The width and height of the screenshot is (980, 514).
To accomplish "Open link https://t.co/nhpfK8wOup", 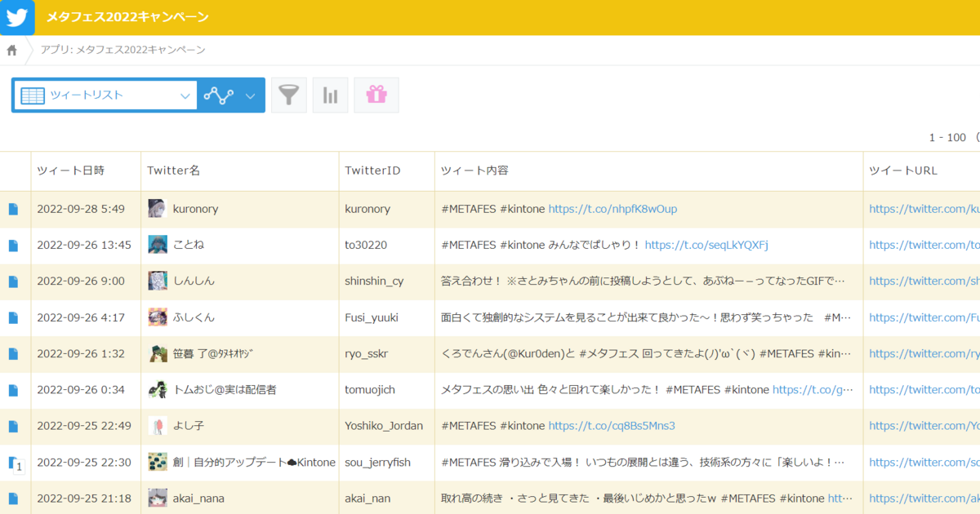I will pos(612,209).
